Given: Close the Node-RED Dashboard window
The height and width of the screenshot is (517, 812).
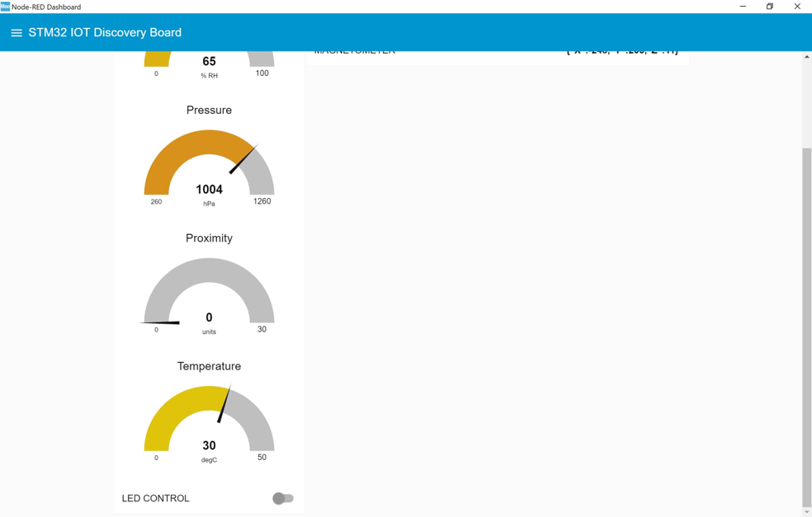Looking at the screenshot, I should point(797,7).
